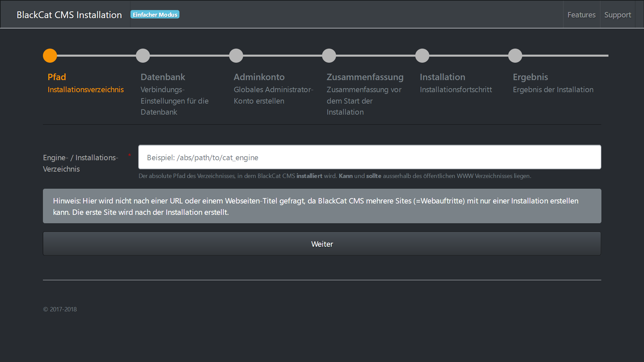Click the orange Pfad step circle

[x=50, y=56]
